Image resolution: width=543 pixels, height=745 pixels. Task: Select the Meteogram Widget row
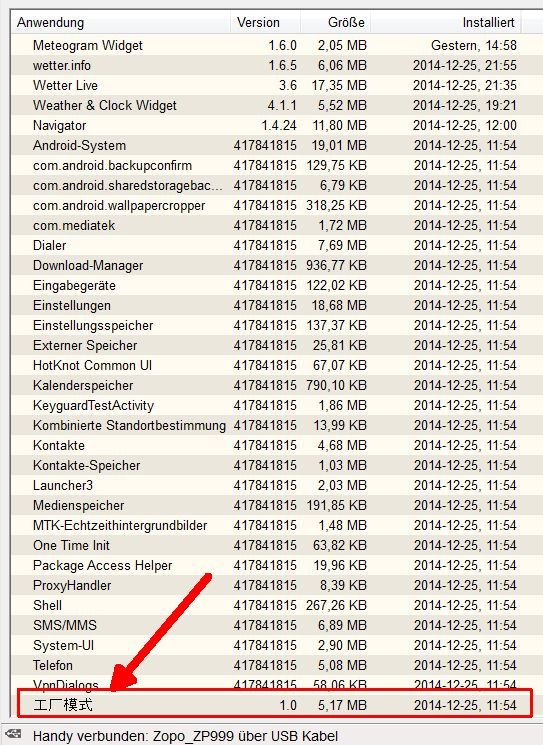[x=266, y=45]
